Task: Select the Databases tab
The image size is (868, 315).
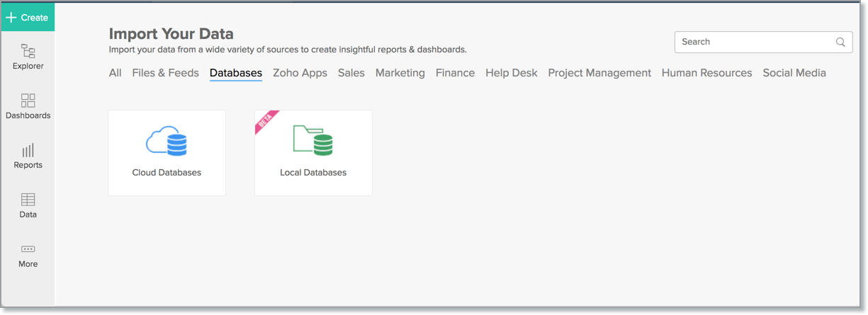Action: [236, 73]
